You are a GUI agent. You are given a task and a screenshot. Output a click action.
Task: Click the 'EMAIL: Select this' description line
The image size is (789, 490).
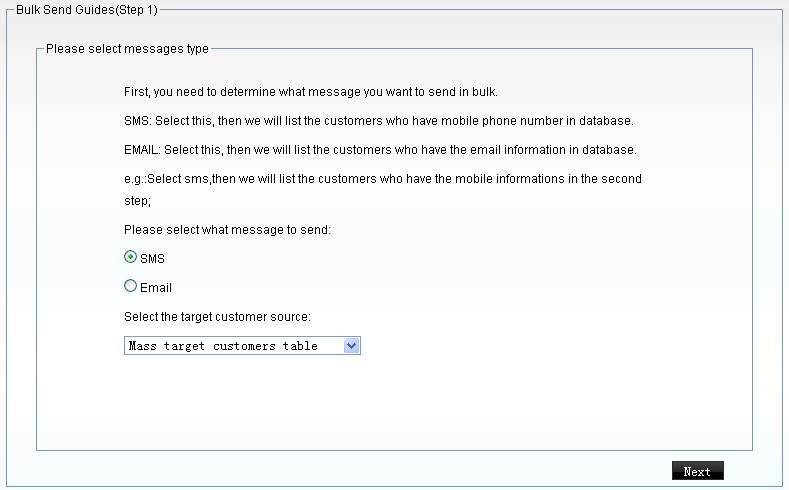[380, 150]
